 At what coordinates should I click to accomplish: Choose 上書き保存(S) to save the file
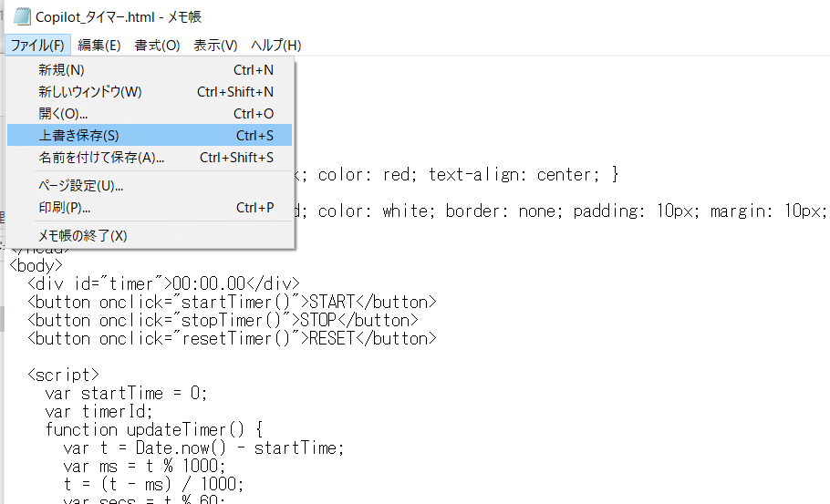tap(150, 136)
